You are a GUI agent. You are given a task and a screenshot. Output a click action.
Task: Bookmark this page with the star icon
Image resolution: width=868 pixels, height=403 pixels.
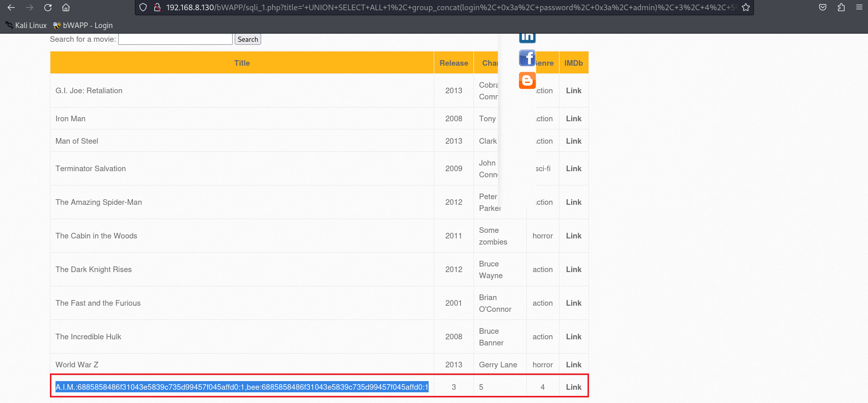[x=746, y=8]
